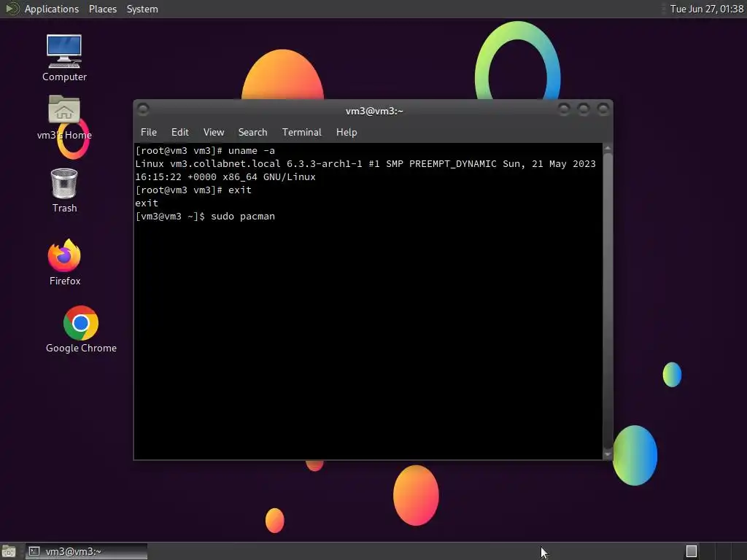Open the System menu

click(142, 9)
